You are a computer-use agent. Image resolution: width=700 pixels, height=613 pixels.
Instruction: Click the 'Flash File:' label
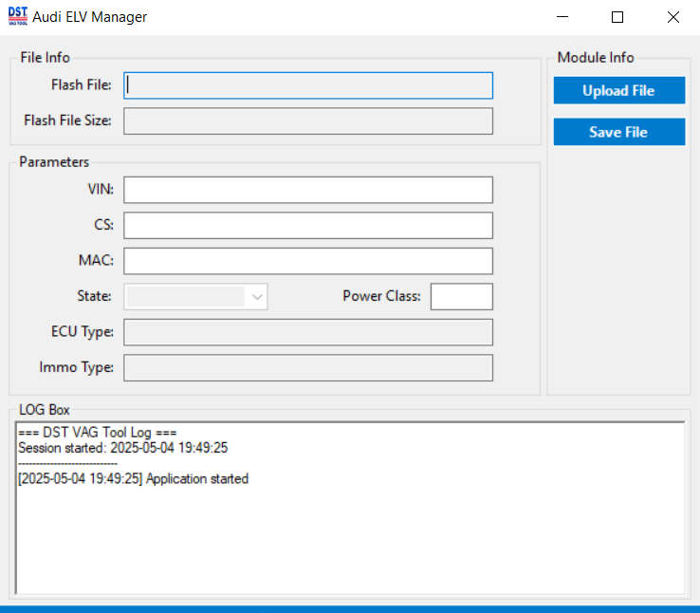(x=82, y=84)
